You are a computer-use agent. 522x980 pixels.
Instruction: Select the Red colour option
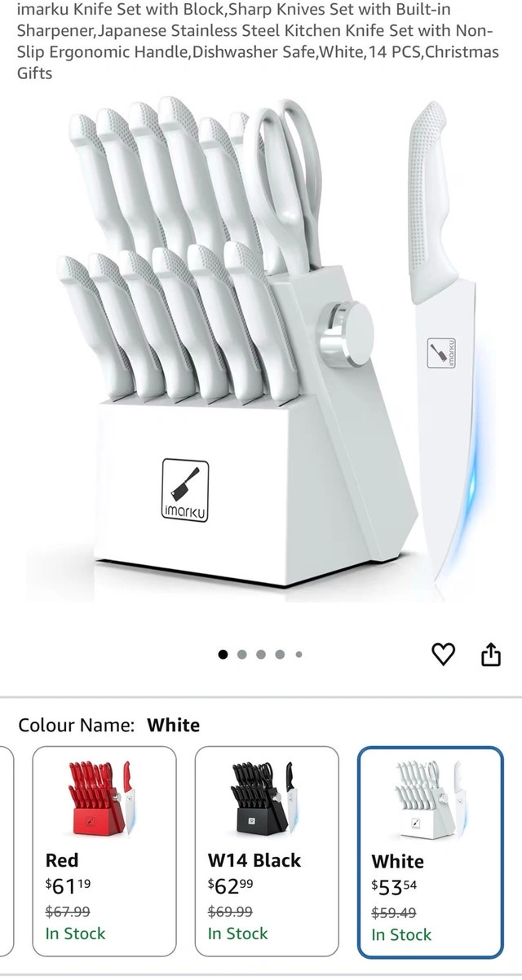pos(104,850)
